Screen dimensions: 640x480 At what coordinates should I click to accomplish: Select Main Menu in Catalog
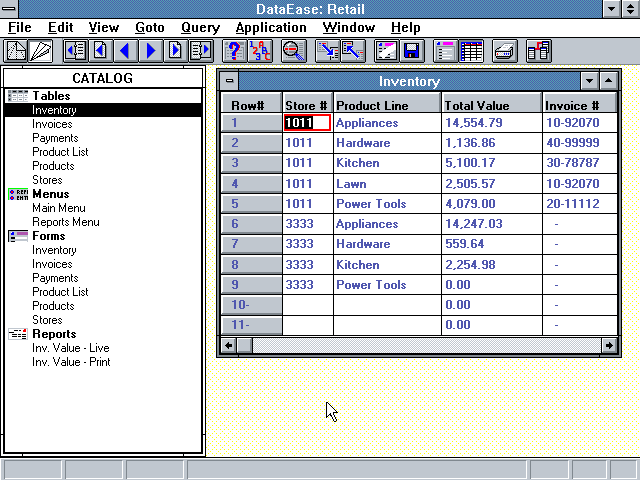59,208
